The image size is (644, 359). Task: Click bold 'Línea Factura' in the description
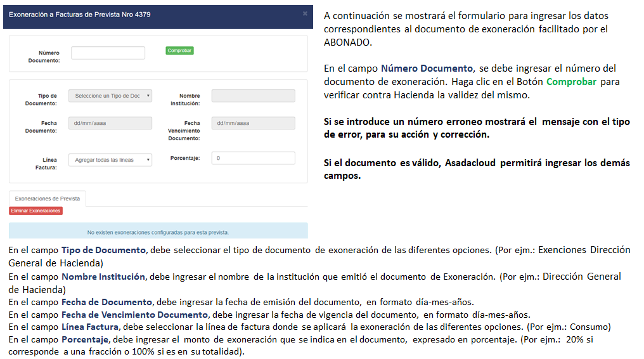pyautogui.click(x=90, y=327)
